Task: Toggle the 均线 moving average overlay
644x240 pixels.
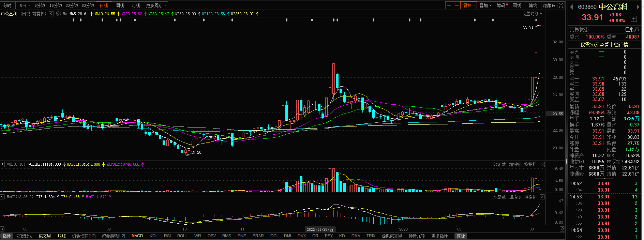Action: click(62, 236)
